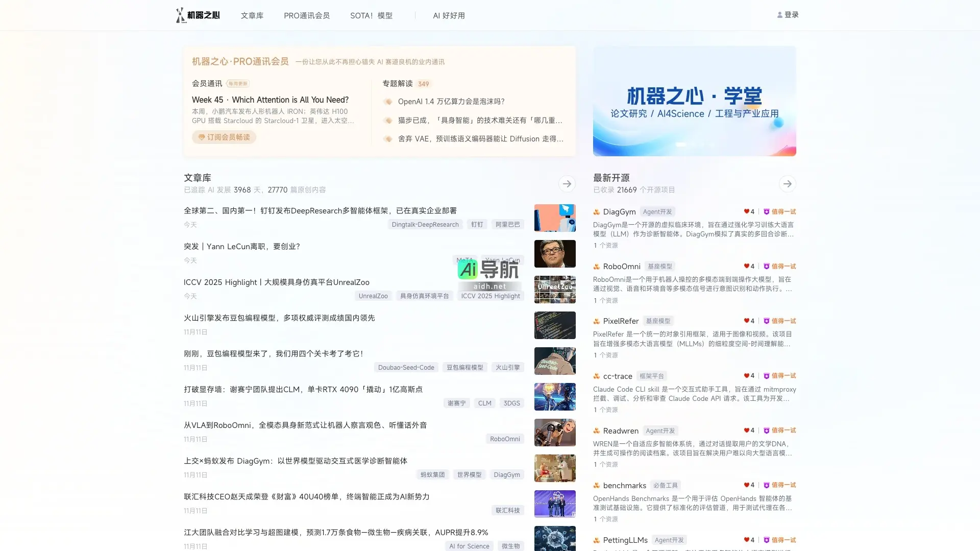The width and height of the screenshot is (980, 551).
Task: Click the teddy-bear project icon before RoboOmni
Action: click(x=596, y=266)
